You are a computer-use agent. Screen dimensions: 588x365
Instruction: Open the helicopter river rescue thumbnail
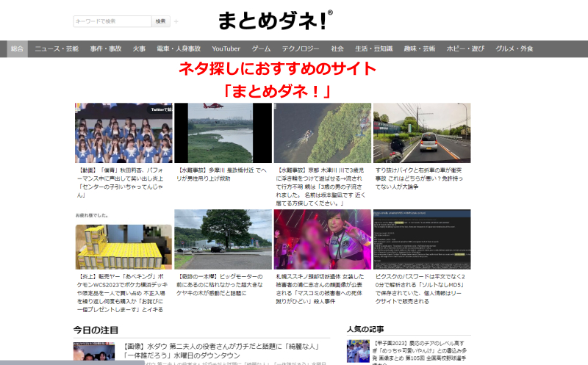point(223,133)
